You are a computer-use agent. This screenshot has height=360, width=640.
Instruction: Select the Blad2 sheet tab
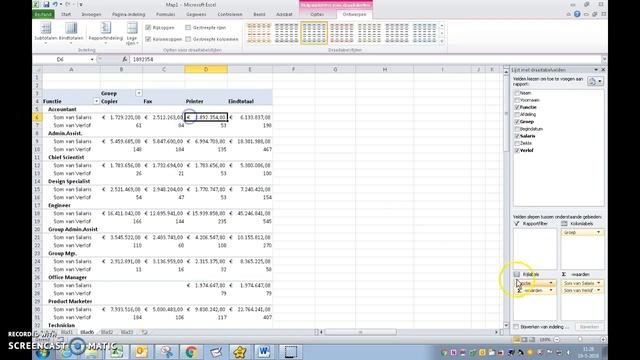107,332
